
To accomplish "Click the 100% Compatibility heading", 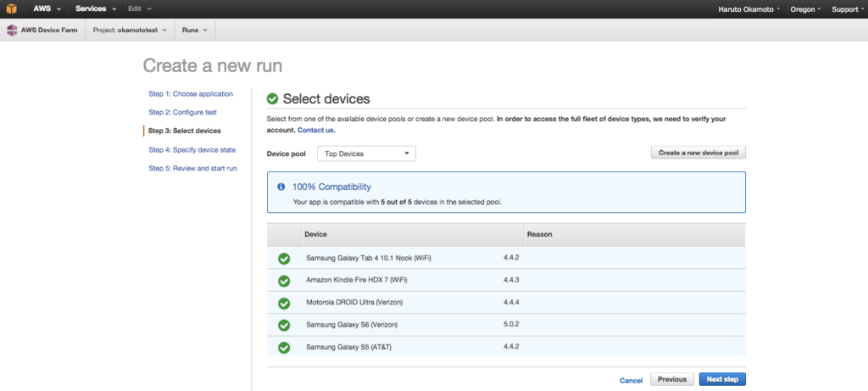I will (331, 187).
